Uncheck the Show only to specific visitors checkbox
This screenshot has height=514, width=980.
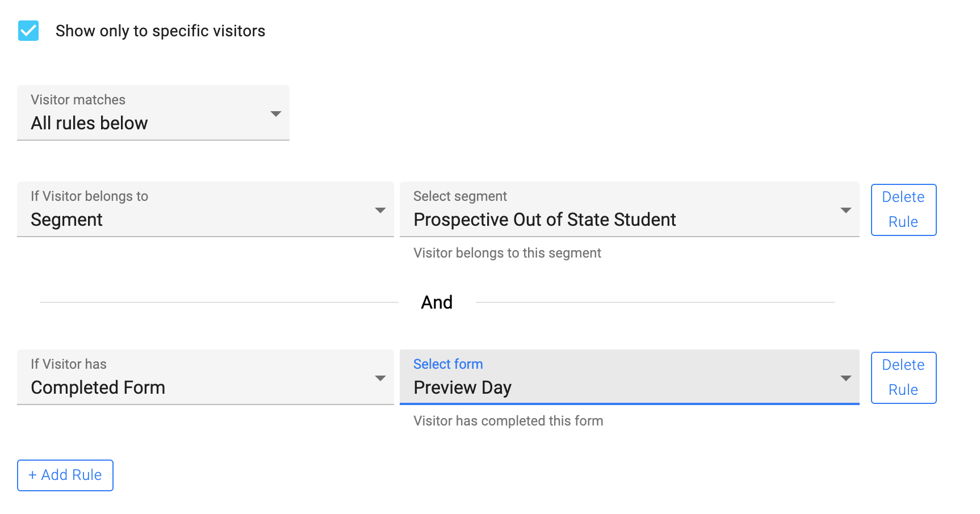pyautogui.click(x=28, y=31)
